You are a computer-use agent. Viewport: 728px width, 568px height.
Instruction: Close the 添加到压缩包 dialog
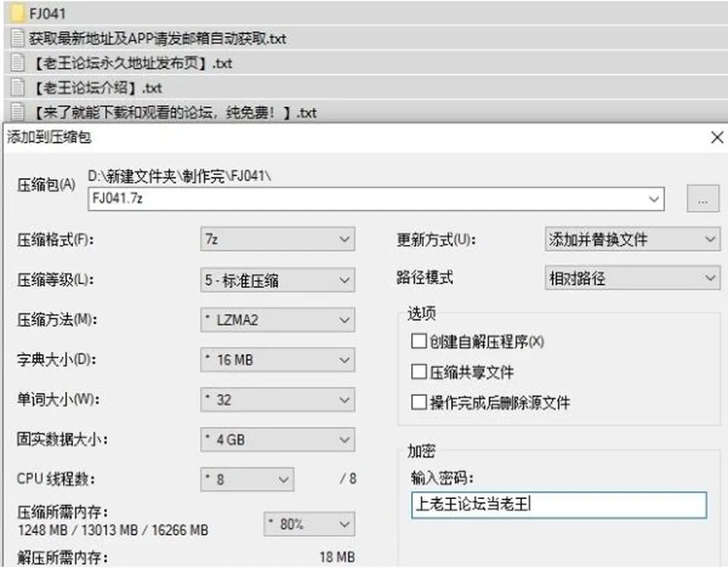point(717,137)
